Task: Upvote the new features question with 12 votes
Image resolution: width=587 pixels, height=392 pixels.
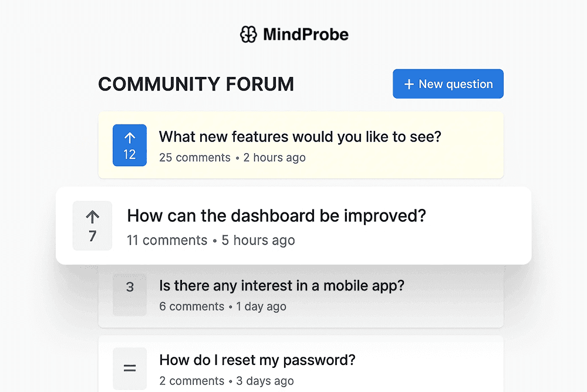Action: coord(130,145)
